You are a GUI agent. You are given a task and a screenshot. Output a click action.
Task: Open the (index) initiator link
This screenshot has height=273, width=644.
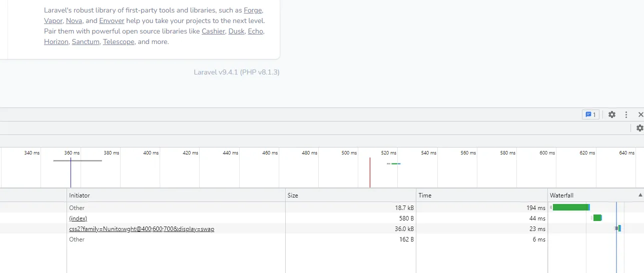[78, 218]
